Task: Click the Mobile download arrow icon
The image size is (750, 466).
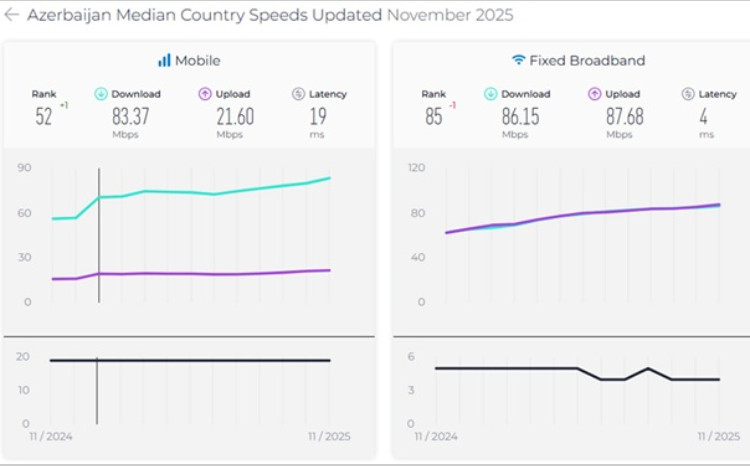Action: [x=101, y=94]
